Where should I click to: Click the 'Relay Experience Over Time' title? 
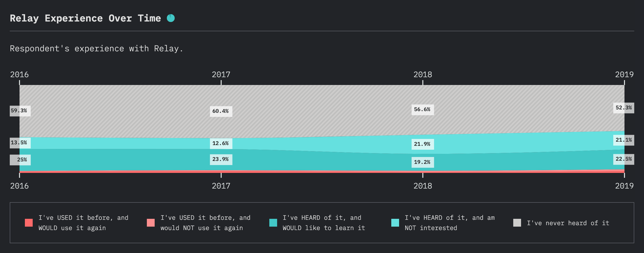tap(85, 18)
